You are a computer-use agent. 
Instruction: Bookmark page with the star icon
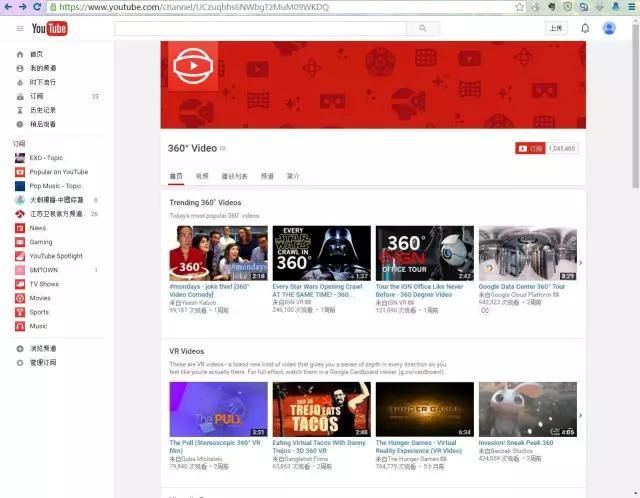519,7
